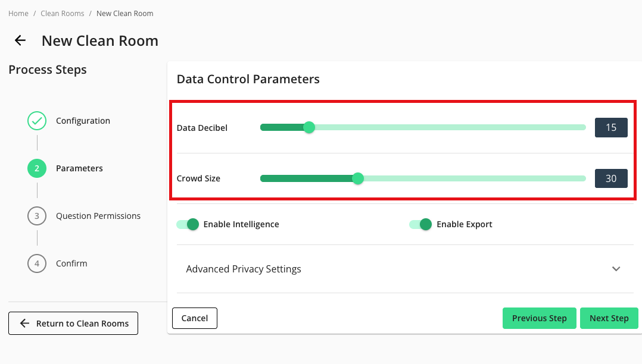Disable the Enable Export switch
The image size is (642, 364).
pos(420,224)
